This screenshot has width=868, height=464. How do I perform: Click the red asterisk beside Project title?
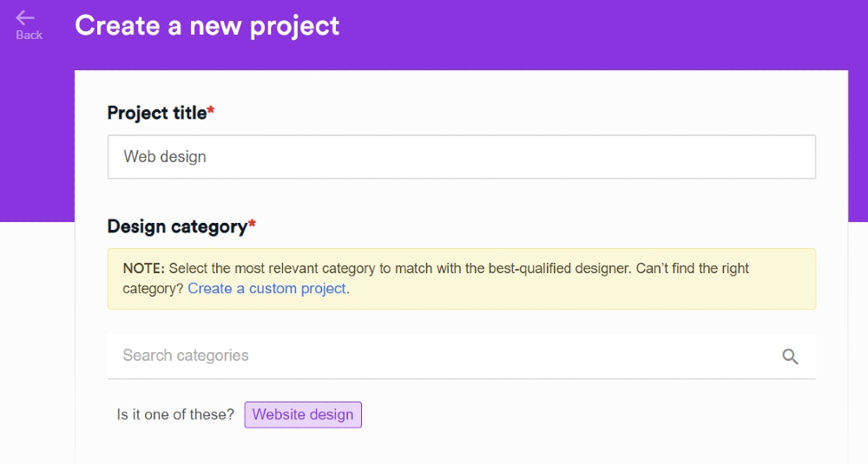click(211, 111)
